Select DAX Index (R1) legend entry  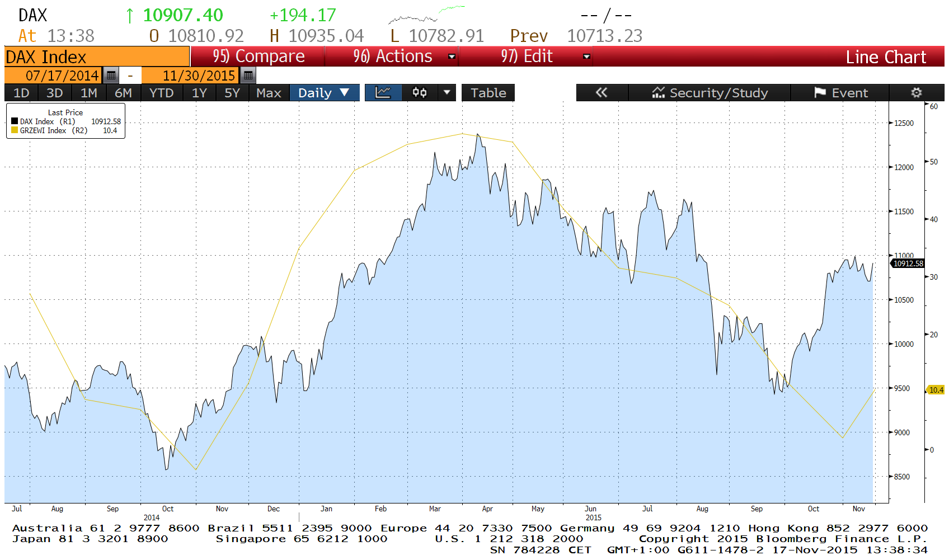click(x=66, y=121)
